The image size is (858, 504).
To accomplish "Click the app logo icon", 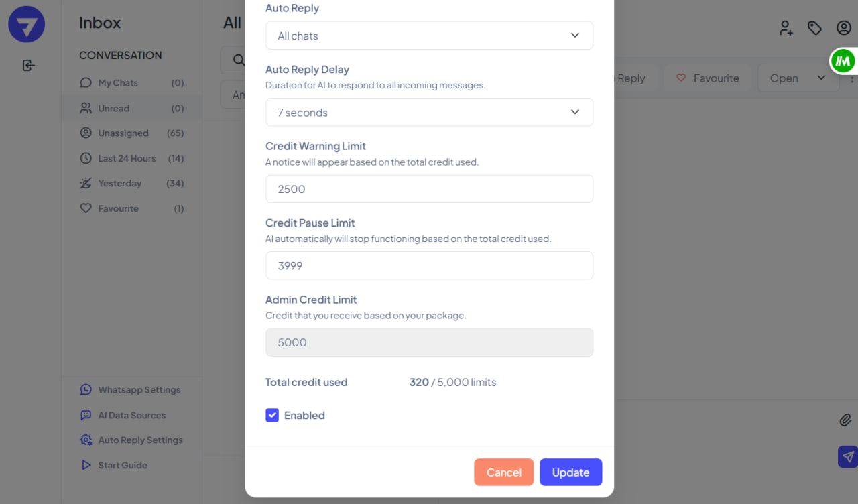I will pos(27,24).
